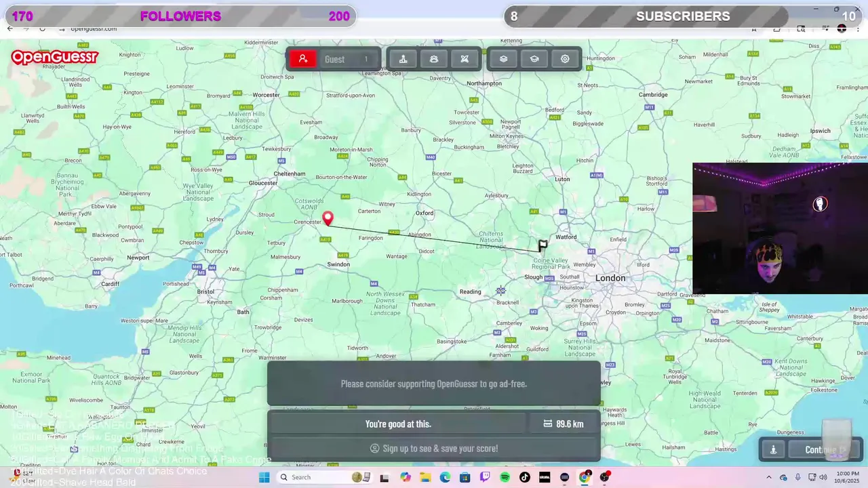868x488 pixels.
Task: Open Twitch from the taskbar
Action: 485,477
